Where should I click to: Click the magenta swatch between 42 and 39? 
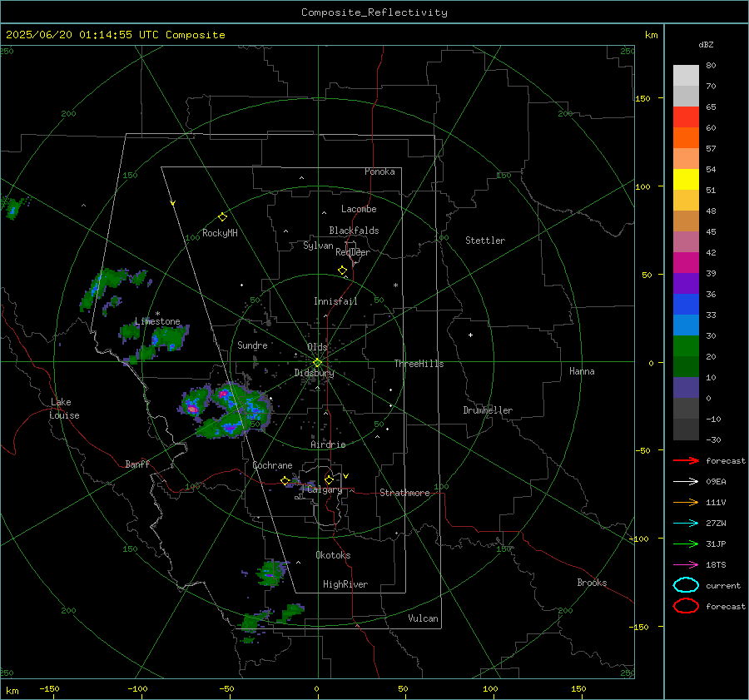pos(686,263)
